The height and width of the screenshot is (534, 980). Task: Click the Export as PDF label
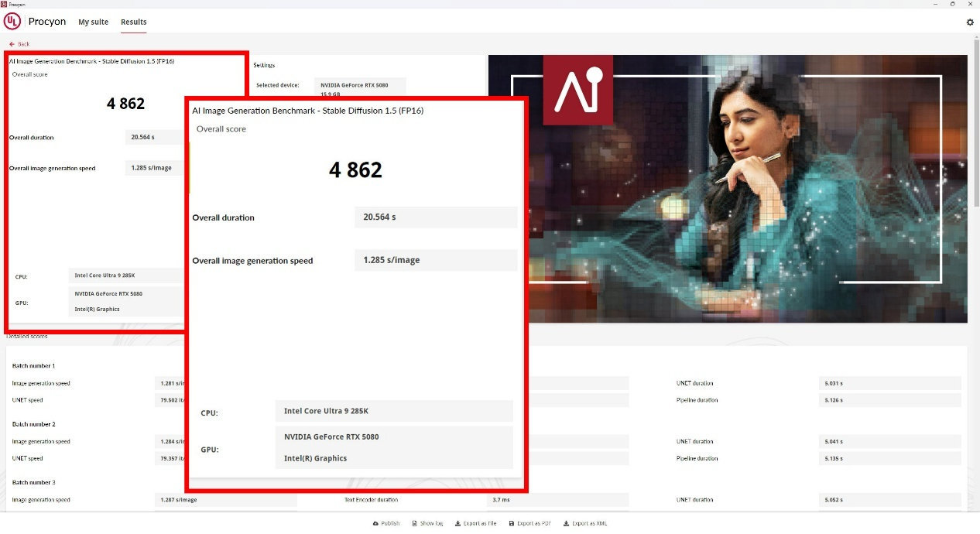click(x=534, y=523)
